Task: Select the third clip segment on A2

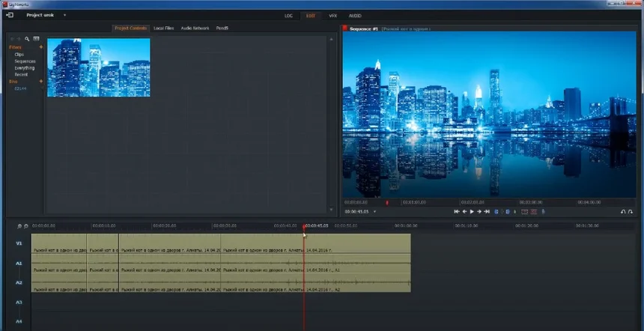Action: tap(170, 283)
